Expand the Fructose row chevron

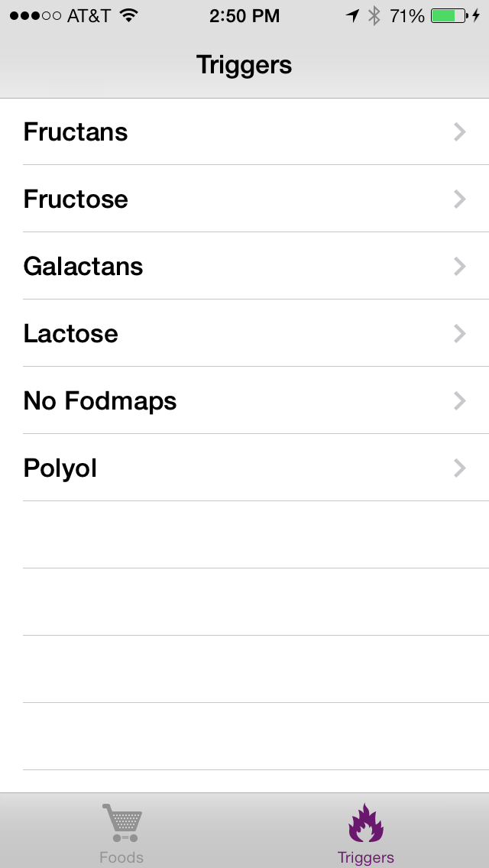[x=459, y=199]
